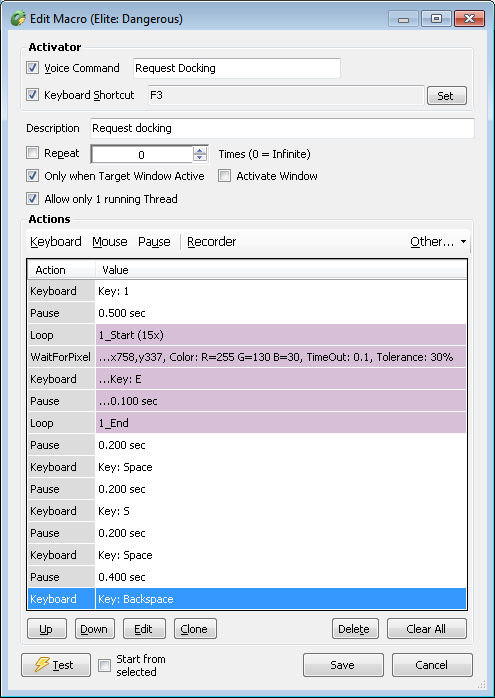The width and height of the screenshot is (495, 698).
Task: Enable Start from selected checkbox
Action: pos(104,666)
